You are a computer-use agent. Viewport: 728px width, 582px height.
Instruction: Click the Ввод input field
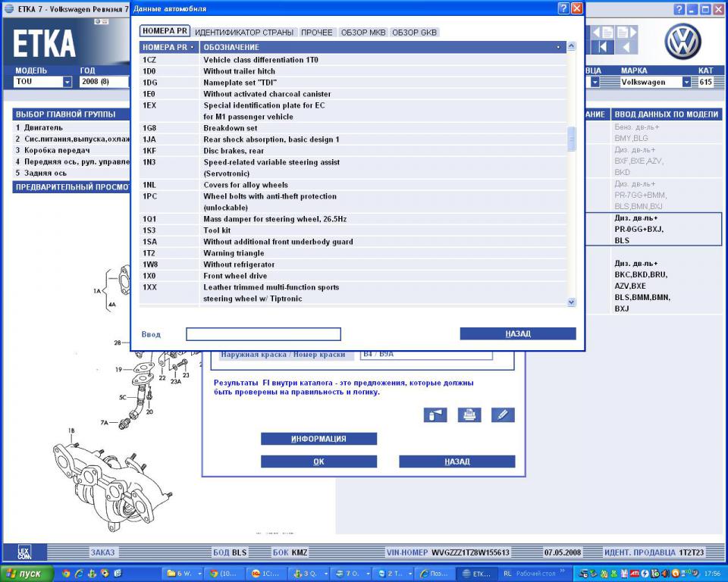263,334
